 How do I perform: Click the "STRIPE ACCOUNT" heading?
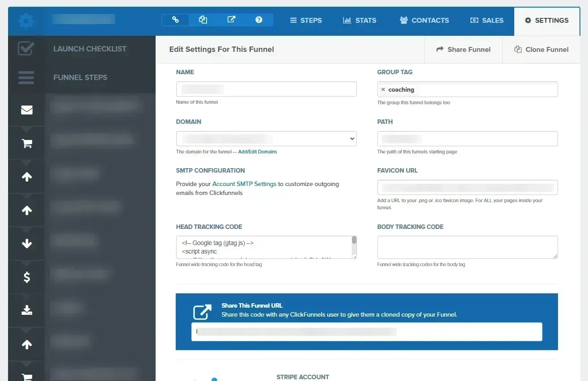click(x=303, y=377)
